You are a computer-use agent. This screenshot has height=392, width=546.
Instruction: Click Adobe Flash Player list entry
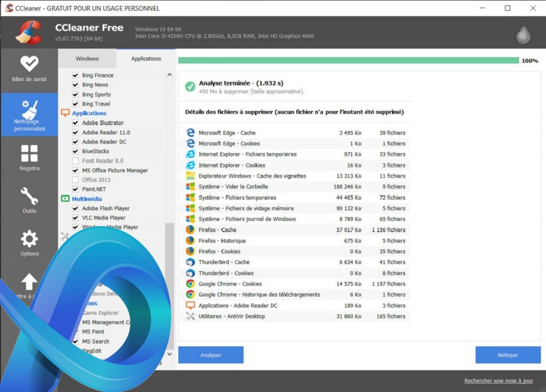pyautogui.click(x=106, y=209)
